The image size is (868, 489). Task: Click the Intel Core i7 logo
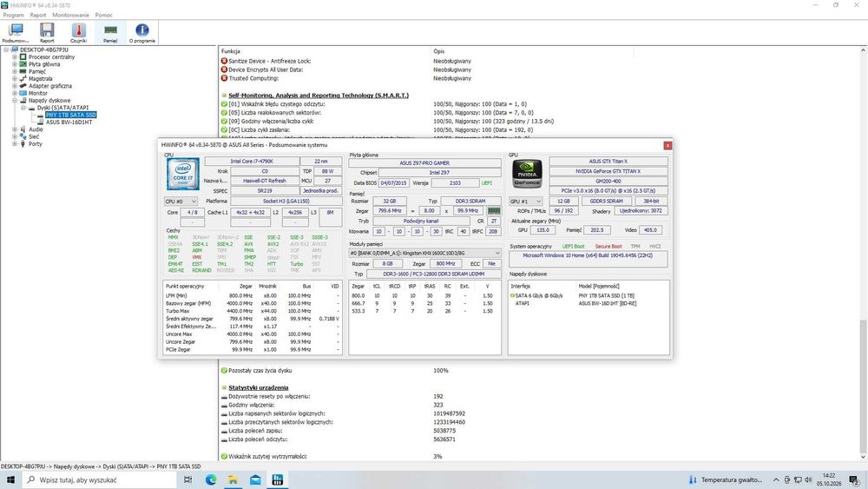pos(183,174)
